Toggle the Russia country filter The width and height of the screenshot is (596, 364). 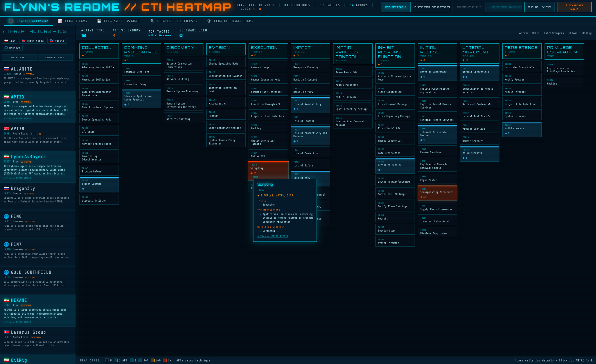coord(57,41)
